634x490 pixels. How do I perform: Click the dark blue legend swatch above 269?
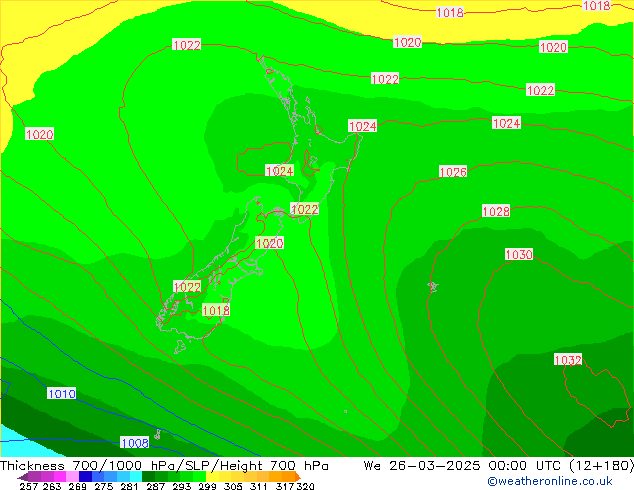(x=85, y=477)
